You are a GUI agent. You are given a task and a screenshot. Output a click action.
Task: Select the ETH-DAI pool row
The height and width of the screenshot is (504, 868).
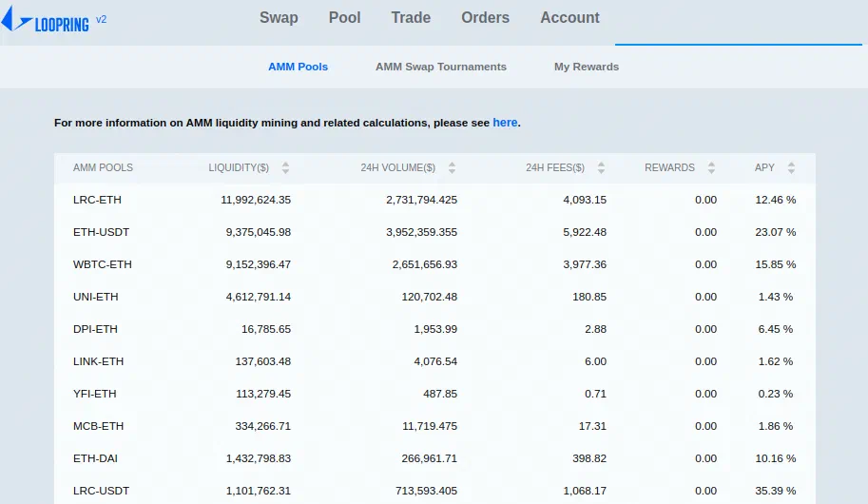pyautogui.click(x=434, y=458)
